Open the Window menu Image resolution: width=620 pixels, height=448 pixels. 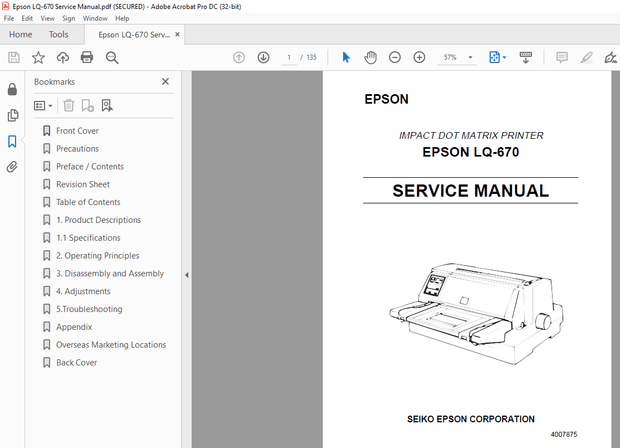pos(95,18)
